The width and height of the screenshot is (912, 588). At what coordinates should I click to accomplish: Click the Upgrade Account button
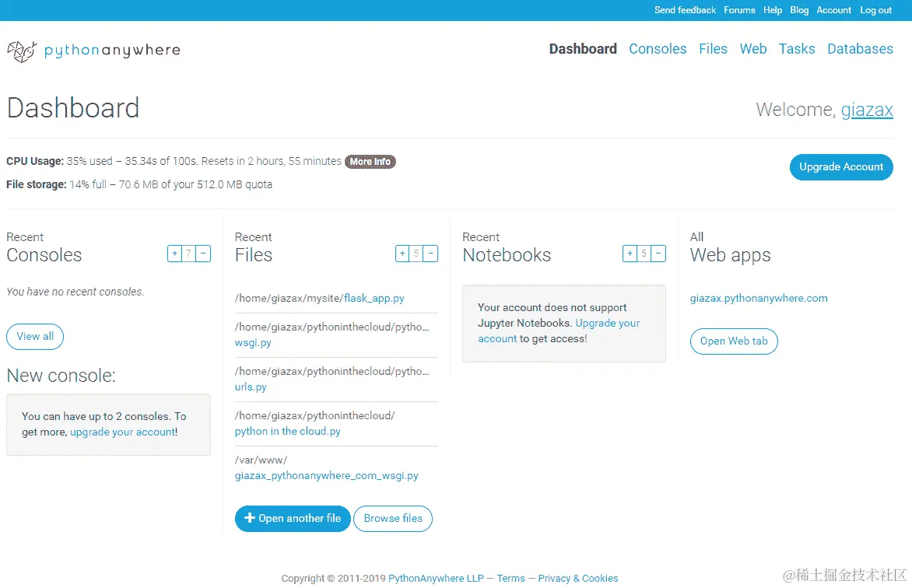click(x=841, y=167)
